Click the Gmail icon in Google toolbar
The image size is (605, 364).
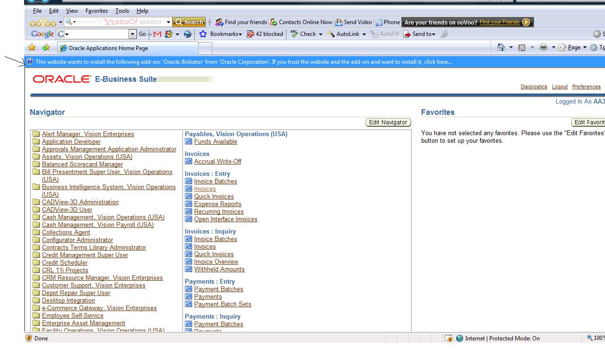(157, 34)
